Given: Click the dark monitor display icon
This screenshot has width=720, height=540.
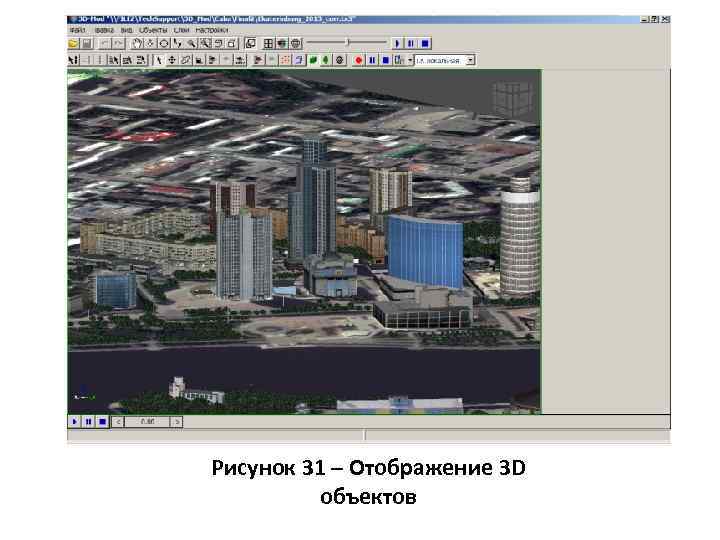Looking at the screenshot, I should pos(282,44).
